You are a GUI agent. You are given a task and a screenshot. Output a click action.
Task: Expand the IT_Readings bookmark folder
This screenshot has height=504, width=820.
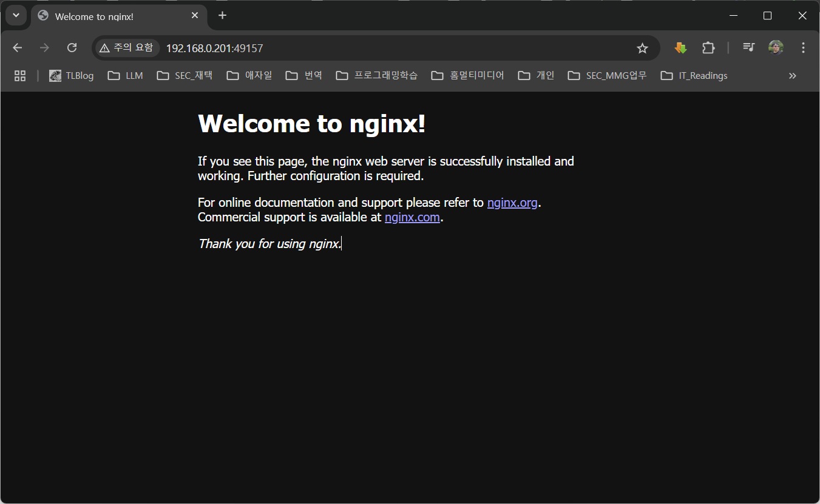click(x=694, y=76)
